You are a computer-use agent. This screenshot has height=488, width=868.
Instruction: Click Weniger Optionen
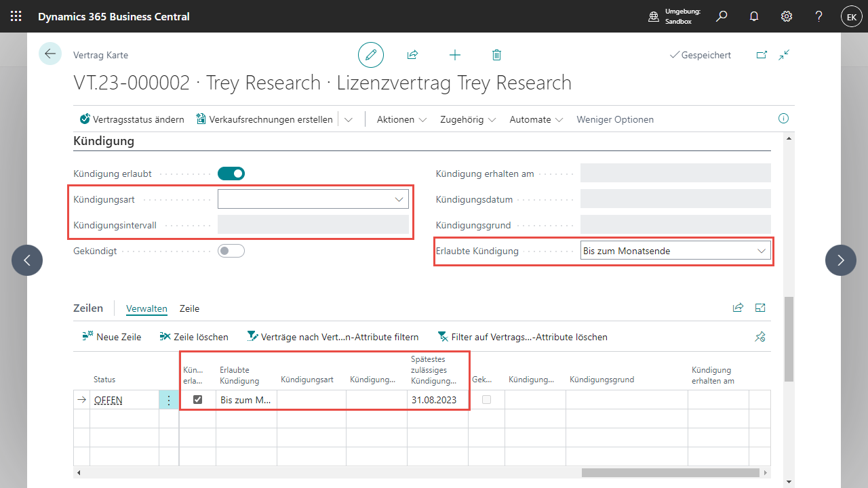coord(615,119)
